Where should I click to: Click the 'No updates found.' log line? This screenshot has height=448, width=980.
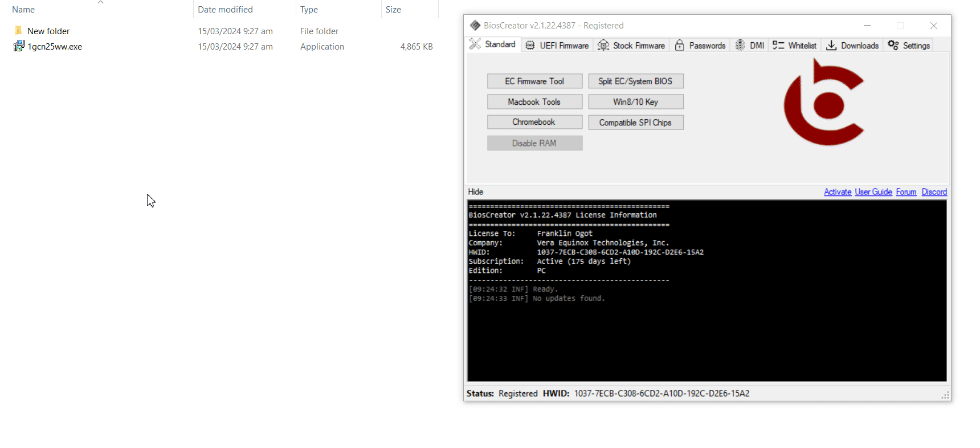pyautogui.click(x=537, y=298)
